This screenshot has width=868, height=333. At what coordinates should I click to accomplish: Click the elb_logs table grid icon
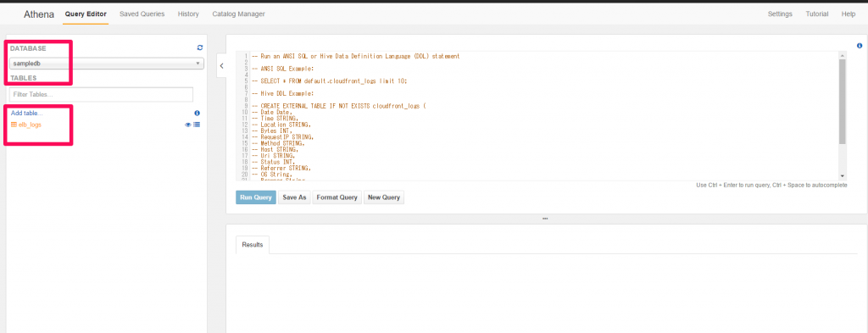tap(14, 125)
